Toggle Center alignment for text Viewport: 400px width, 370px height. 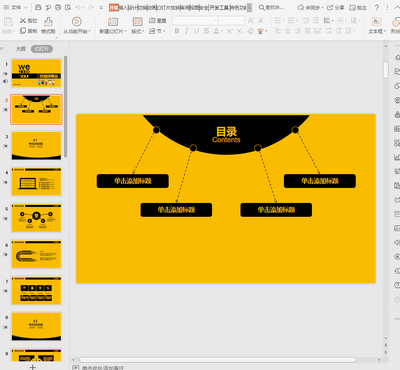pyautogui.click(x=288, y=31)
